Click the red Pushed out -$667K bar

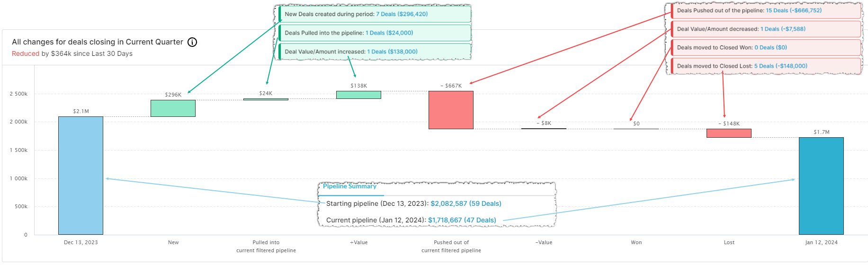[x=451, y=110]
